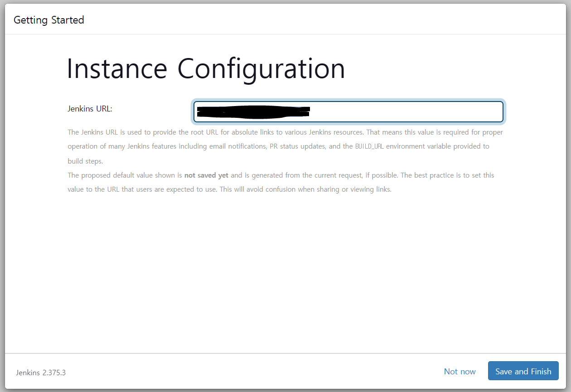Click the Getting Started title text
This screenshot has height=392, width=571.
(49, 20)
